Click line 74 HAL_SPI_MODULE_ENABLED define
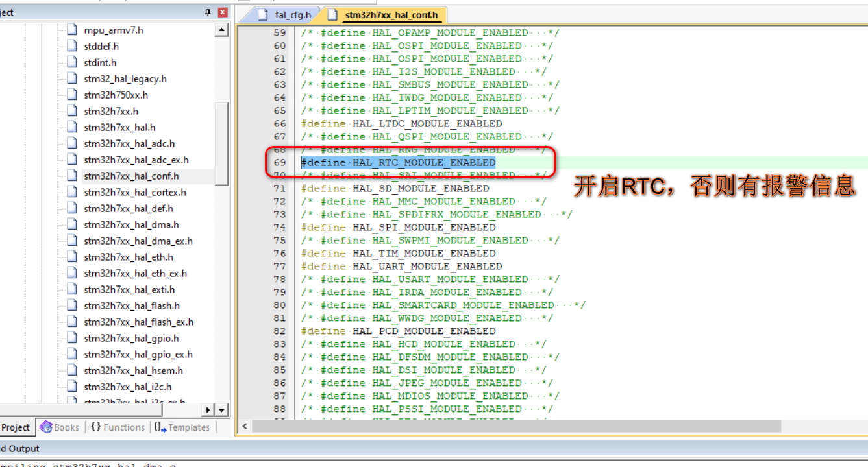The height and width of the screenshot is (467, 868). click(398, 227)
